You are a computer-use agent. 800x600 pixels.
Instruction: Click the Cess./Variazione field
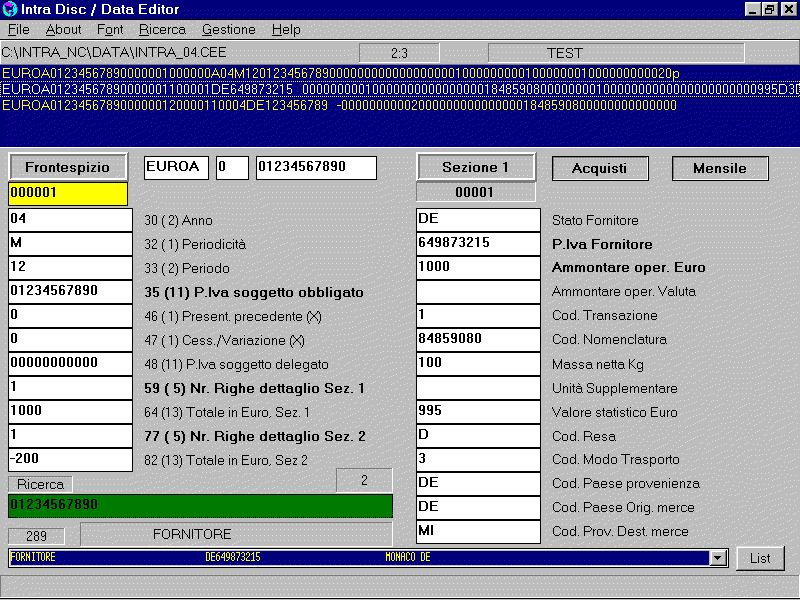point(70,339)
